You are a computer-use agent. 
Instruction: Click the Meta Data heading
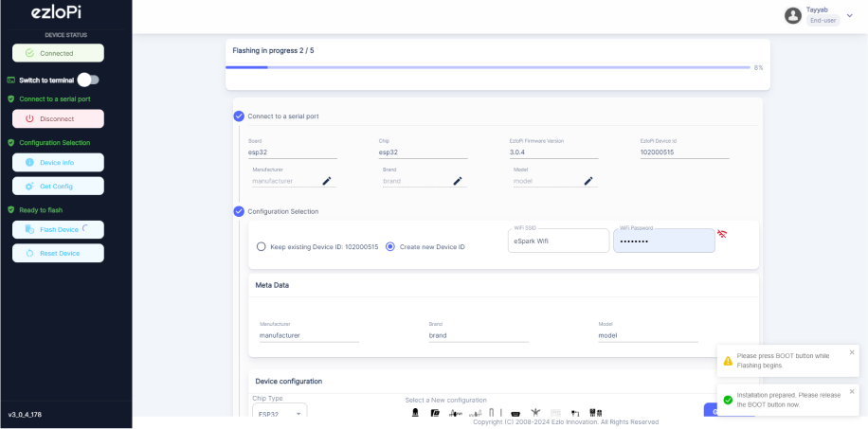pos(272,286)
